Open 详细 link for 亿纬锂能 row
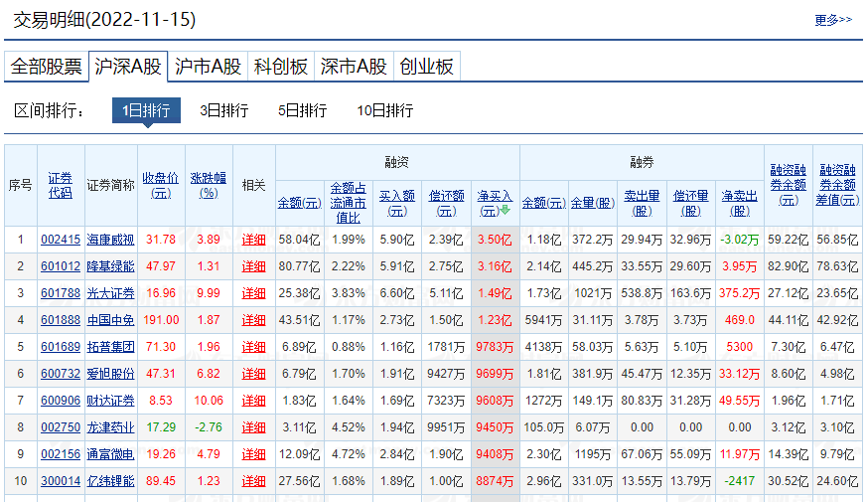This screenshot has height=502, width=868. pos(253,481)
